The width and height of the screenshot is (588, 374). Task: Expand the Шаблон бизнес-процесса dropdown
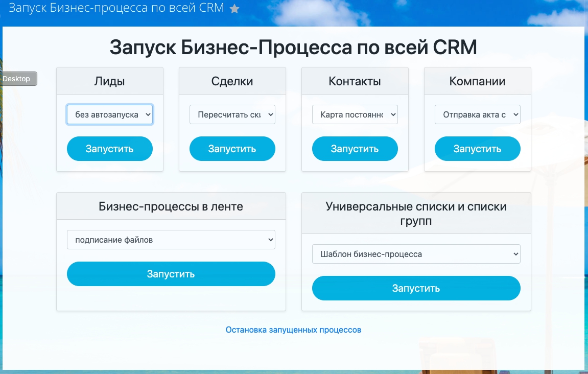point(416,254)
